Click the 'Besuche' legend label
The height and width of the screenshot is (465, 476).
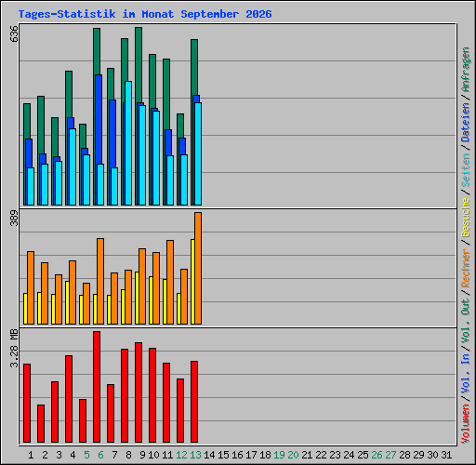466,218
